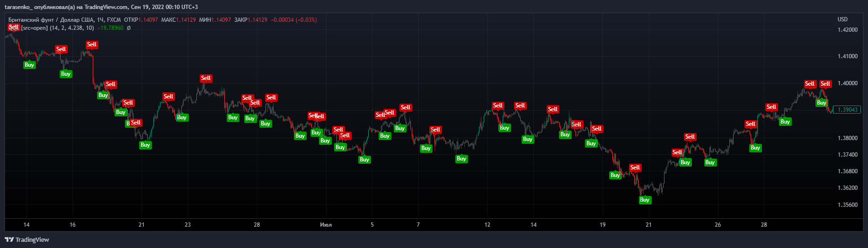Click the 'Июл' month label on time axis
This screenshot has width=868, height=248.
point(326,225)
